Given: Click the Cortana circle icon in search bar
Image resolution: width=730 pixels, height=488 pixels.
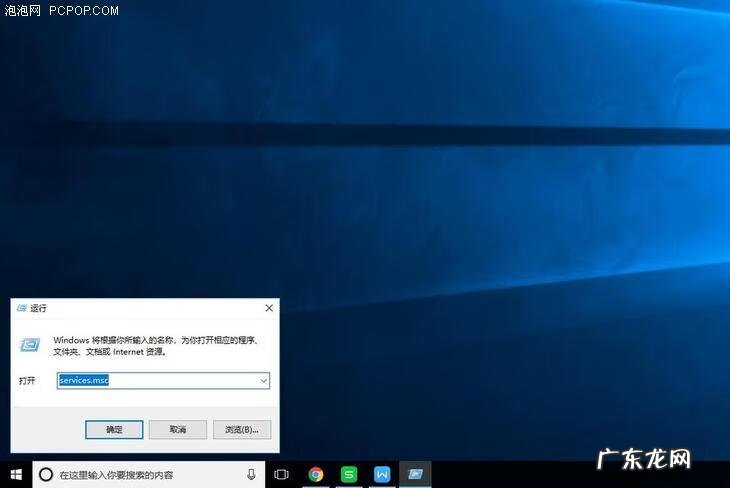Looking at the screenshot, I should [x=46, y=474].
